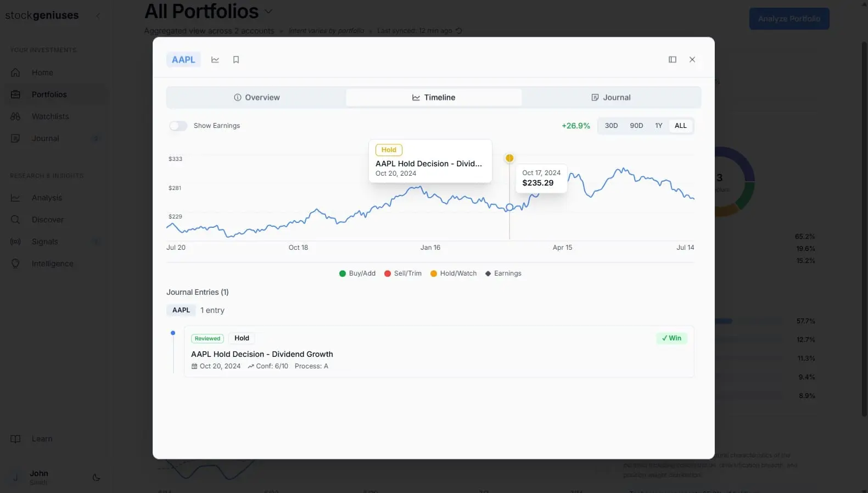Toggle Sell/Trim legend item
Image resolution: width=868 pixels, height=493 pixels.
click(x=403, y=273)
